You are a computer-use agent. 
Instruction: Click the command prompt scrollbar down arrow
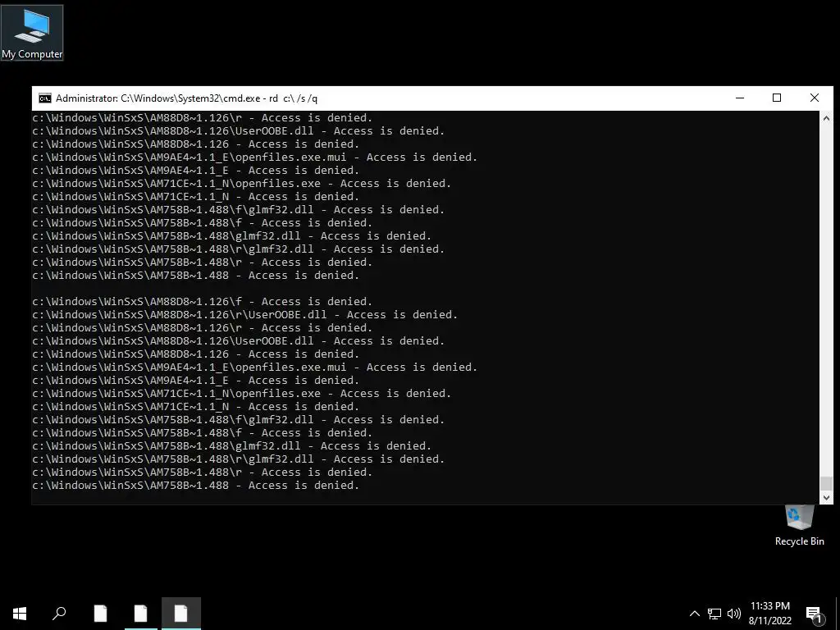click(x=826, y=498)
